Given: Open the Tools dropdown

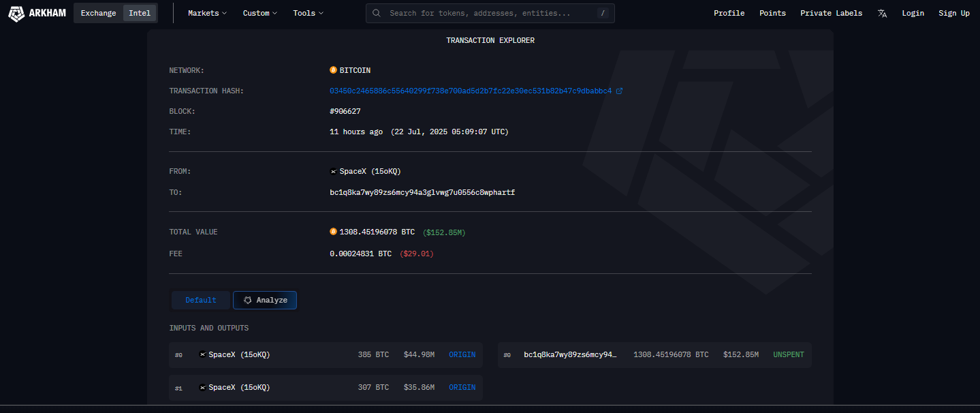Looking at the screenshot, I should click(x=309, y=13).
